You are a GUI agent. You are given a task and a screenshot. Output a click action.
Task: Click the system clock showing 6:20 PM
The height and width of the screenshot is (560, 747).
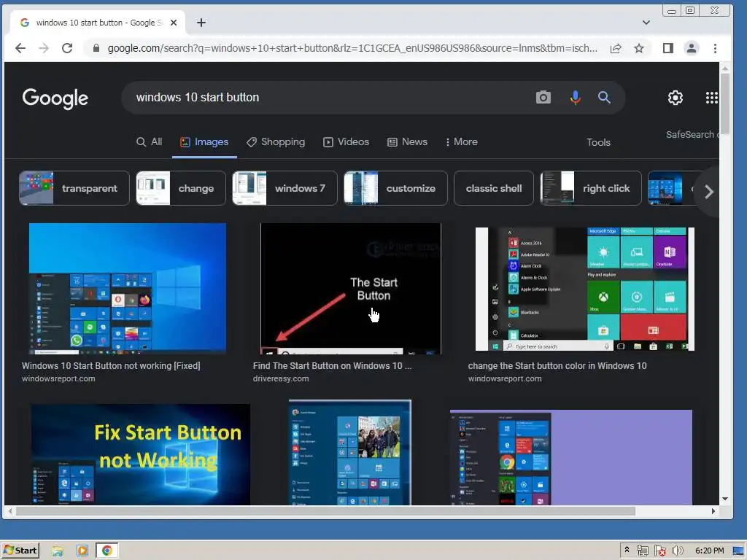(x=709, y=551)
